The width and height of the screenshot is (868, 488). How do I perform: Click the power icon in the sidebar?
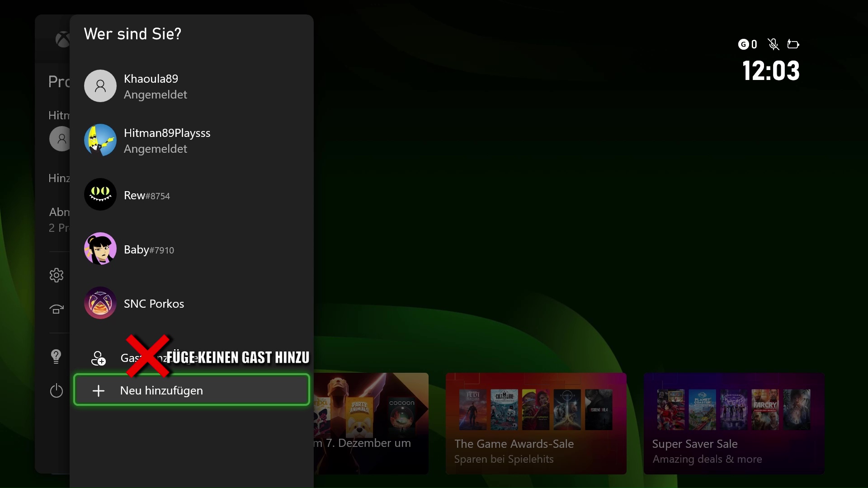coord(57,390)
